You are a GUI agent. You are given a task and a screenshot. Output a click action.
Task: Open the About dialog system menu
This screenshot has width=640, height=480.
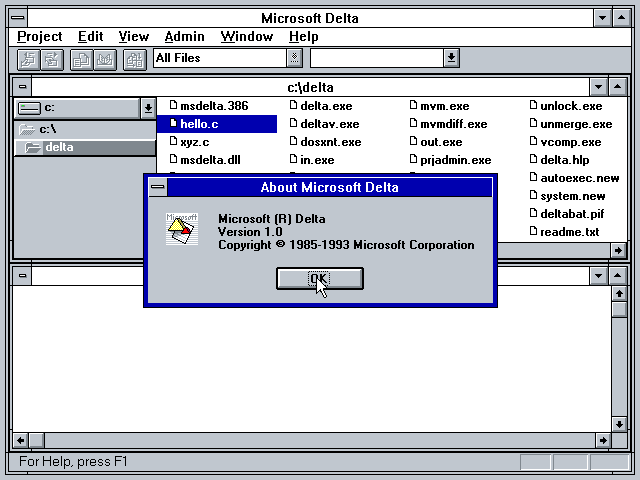(158, 187)
